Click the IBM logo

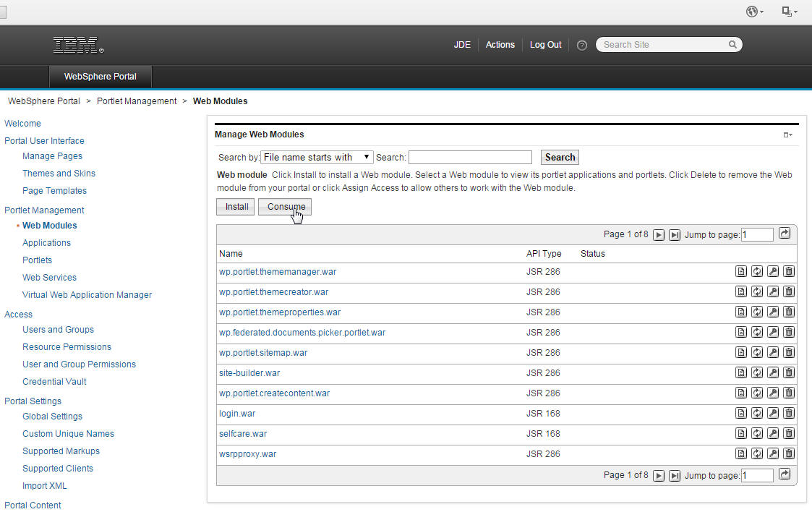tap(78, 45)
